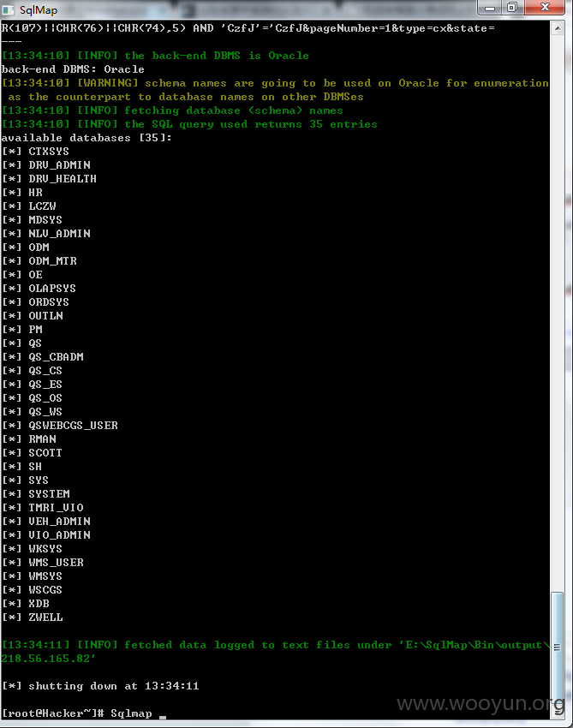573x728 pixels.
Task: Maximize the SqlMap console window
Action: tap(512, 8)
